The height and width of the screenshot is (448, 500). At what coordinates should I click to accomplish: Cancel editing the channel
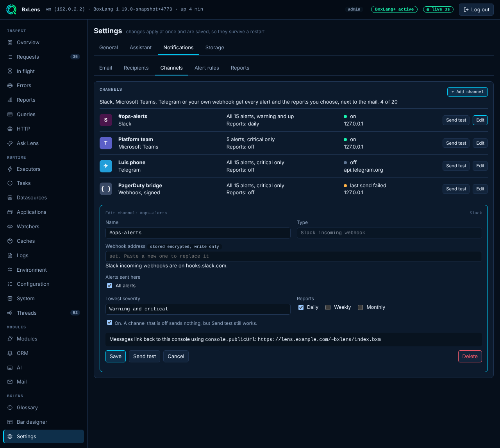[x=176, y=356]
